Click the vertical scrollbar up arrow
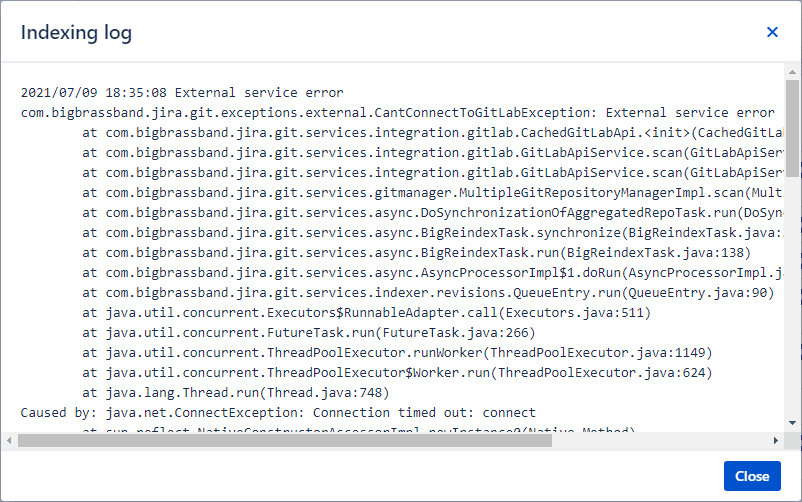This screenshot has width=802, height=502. 792,72
